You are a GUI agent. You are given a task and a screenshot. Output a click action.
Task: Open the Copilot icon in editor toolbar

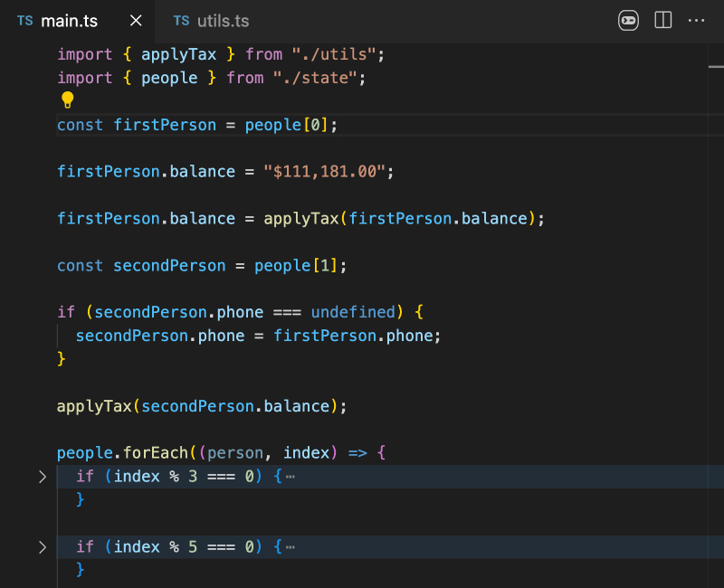(628, 20)
